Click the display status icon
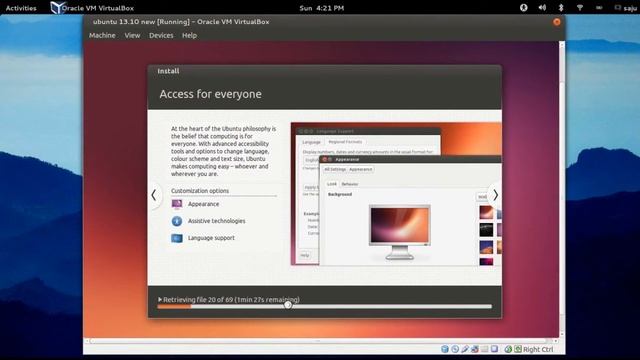640x360 pixels. [494, 349]
